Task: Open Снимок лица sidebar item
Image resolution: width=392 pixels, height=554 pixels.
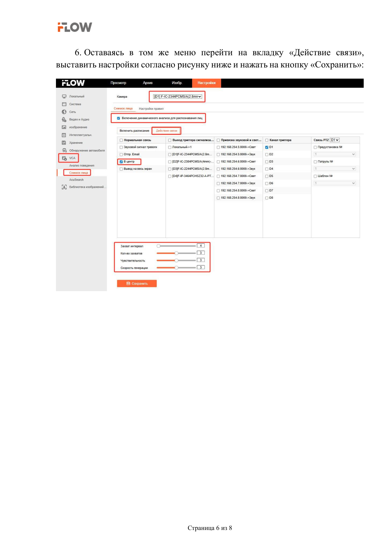Action: [79, 173]
